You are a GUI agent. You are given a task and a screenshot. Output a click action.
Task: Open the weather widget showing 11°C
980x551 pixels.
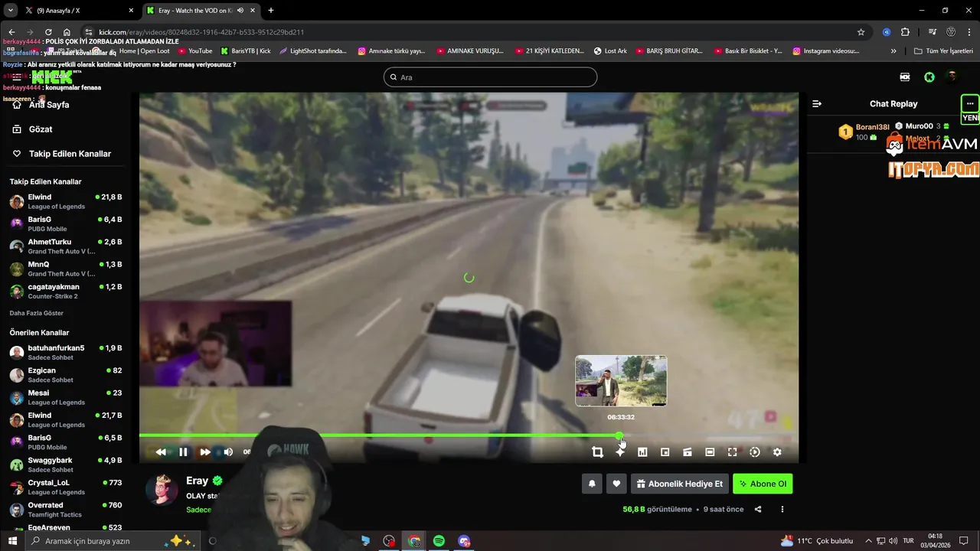coord(816,541)
